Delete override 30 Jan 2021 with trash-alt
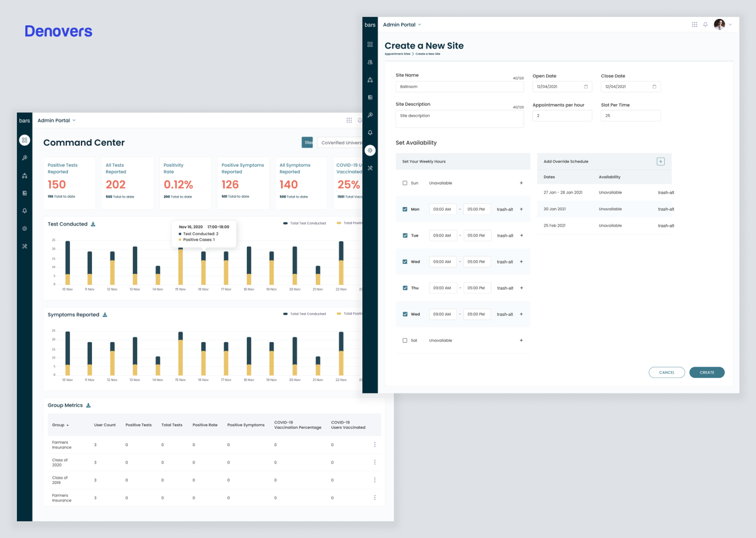This screenshot has width=756, height=538. click(x=666, y=209)
